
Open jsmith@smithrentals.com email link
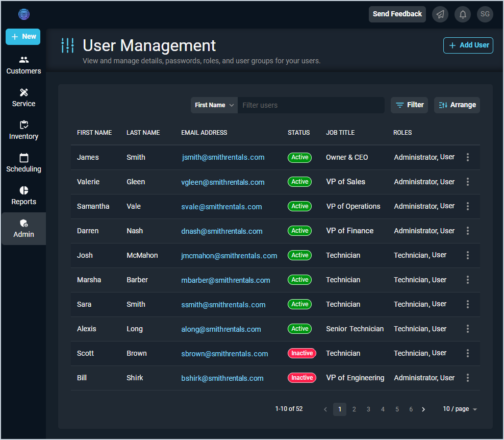coord(223,157)
